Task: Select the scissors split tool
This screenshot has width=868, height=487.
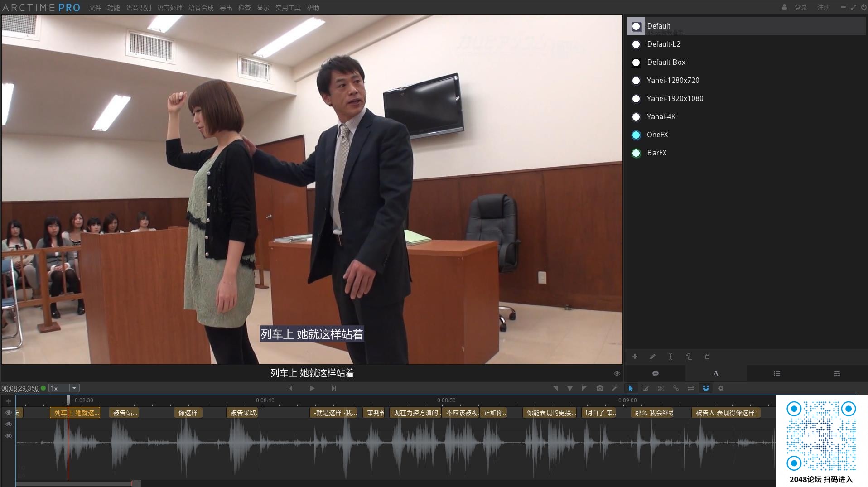Action: tap(661, 388)
